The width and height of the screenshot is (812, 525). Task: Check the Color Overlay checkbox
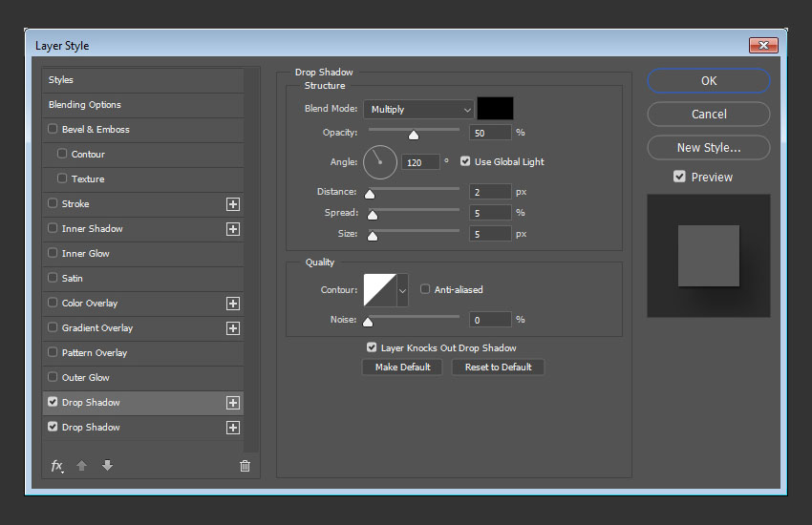click(53, 302)
